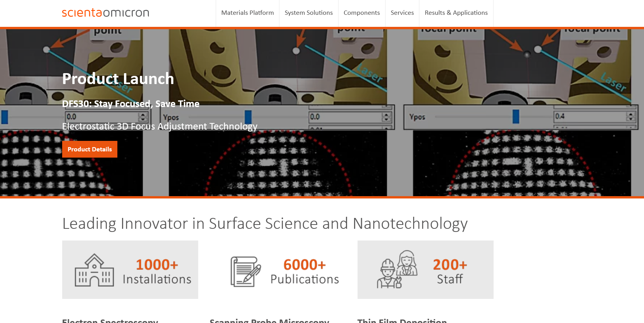Screen dimensions: 644x323
Task: Open the Services menu
Action: [x=402, y=13]
